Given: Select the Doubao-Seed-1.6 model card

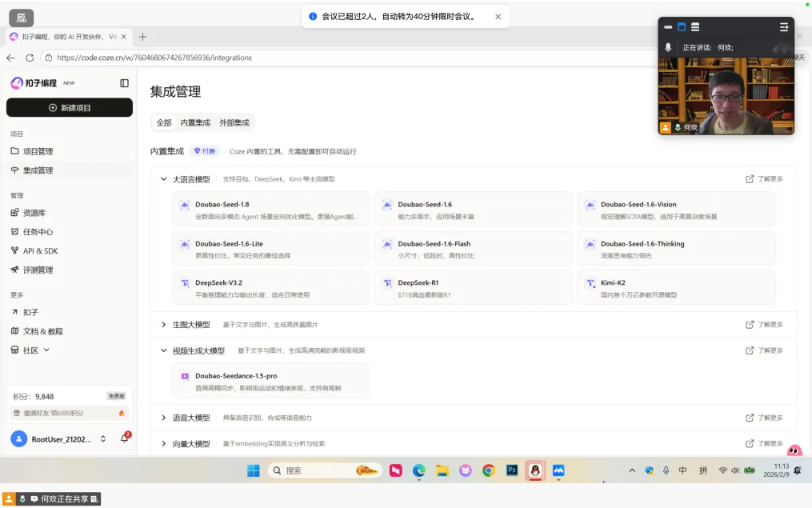Looking at the screenshot, I should pos(474,210).
